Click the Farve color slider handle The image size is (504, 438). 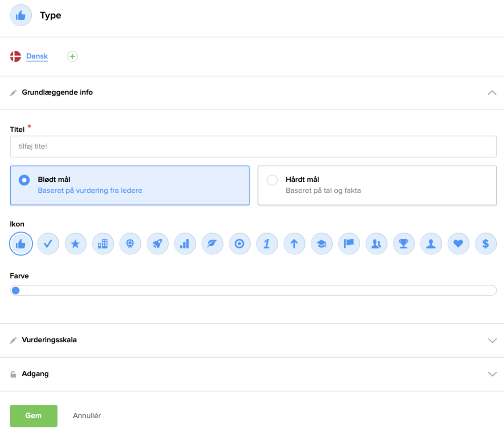point(16,291)
